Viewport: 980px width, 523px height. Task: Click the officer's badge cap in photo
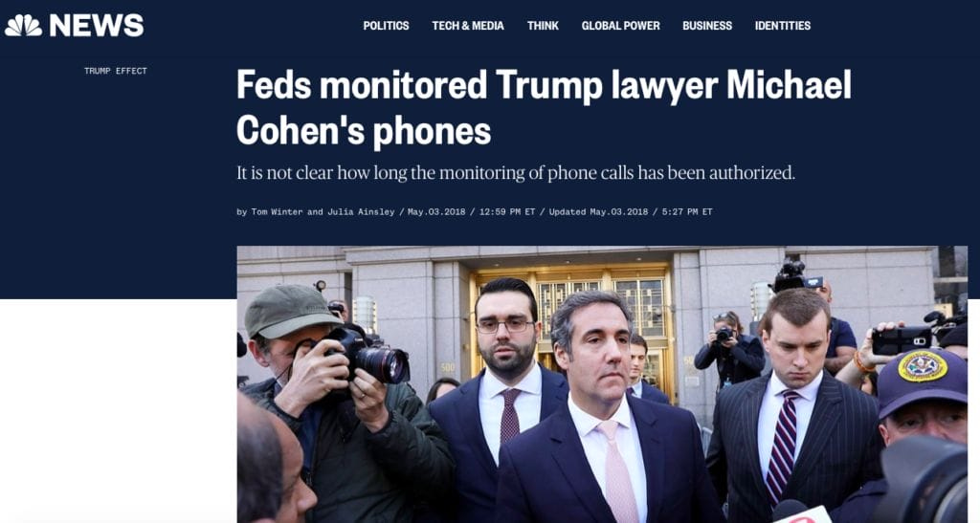click(x=922, y=381)
